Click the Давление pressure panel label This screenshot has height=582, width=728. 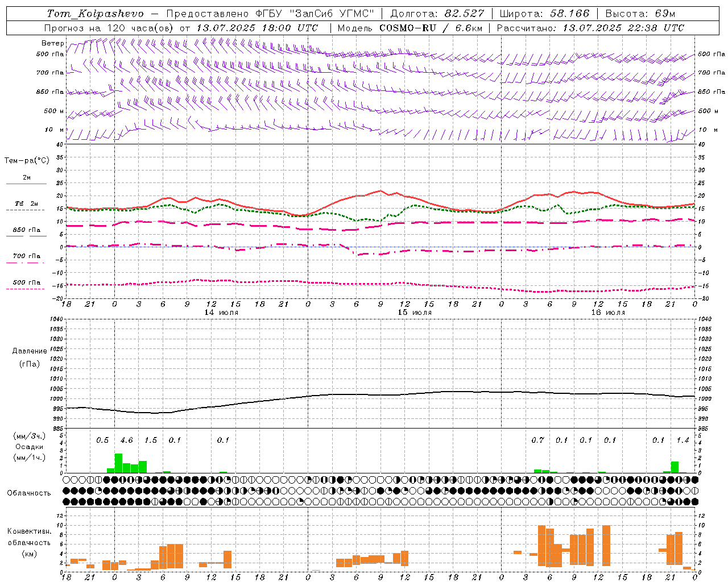[x=30, y=351]
